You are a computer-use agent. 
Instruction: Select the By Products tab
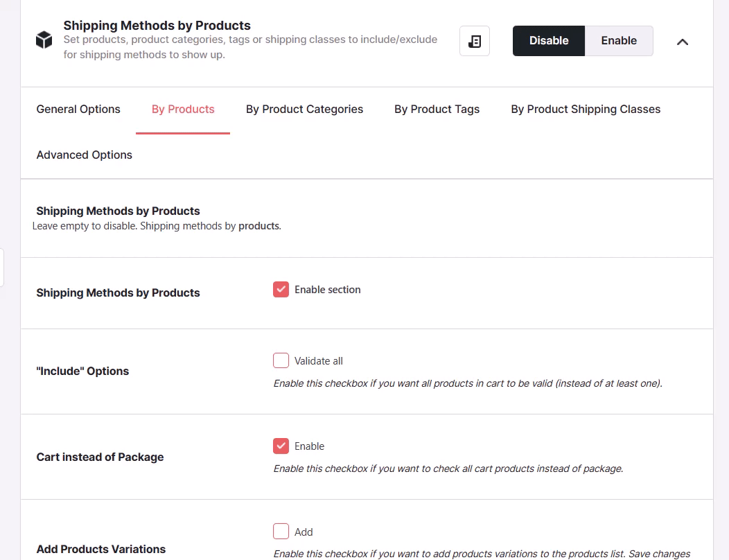[x=183, y=110]
